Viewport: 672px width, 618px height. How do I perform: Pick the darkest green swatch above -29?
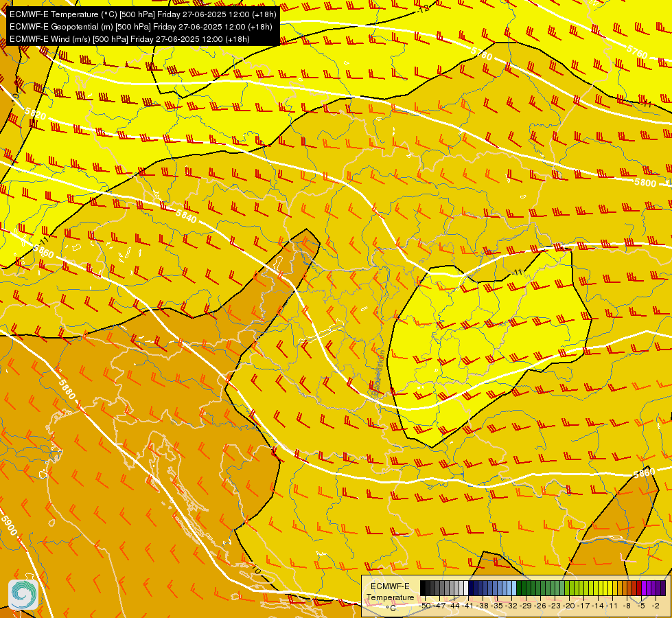519,588
